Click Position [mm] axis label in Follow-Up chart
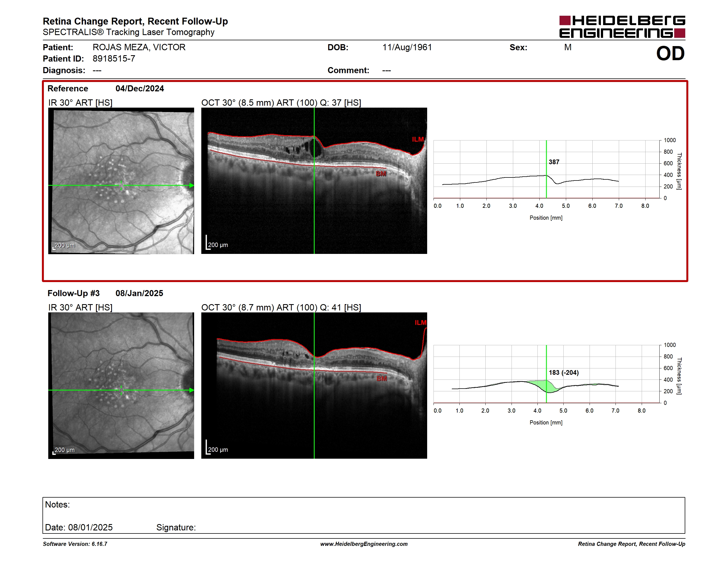This screenshot has height=563, width=728. tap(546, 423)
